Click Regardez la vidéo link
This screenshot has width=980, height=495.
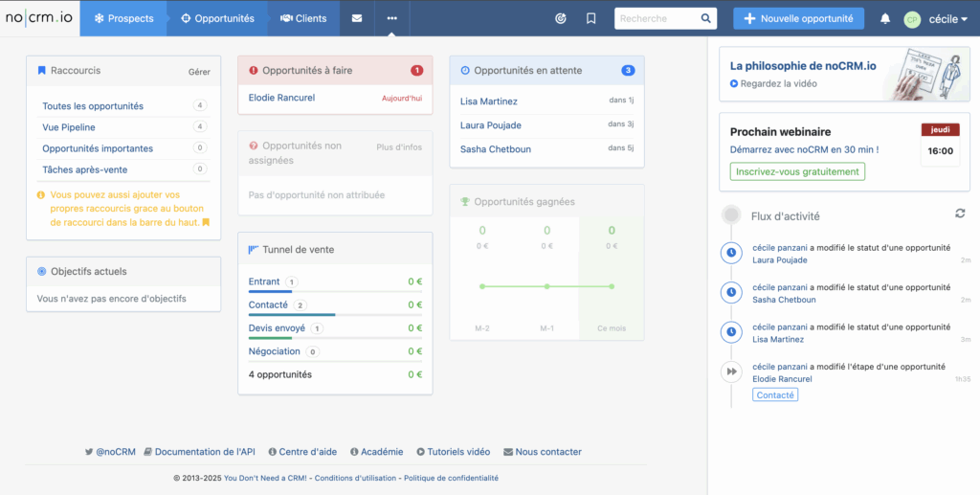(777, 83)
